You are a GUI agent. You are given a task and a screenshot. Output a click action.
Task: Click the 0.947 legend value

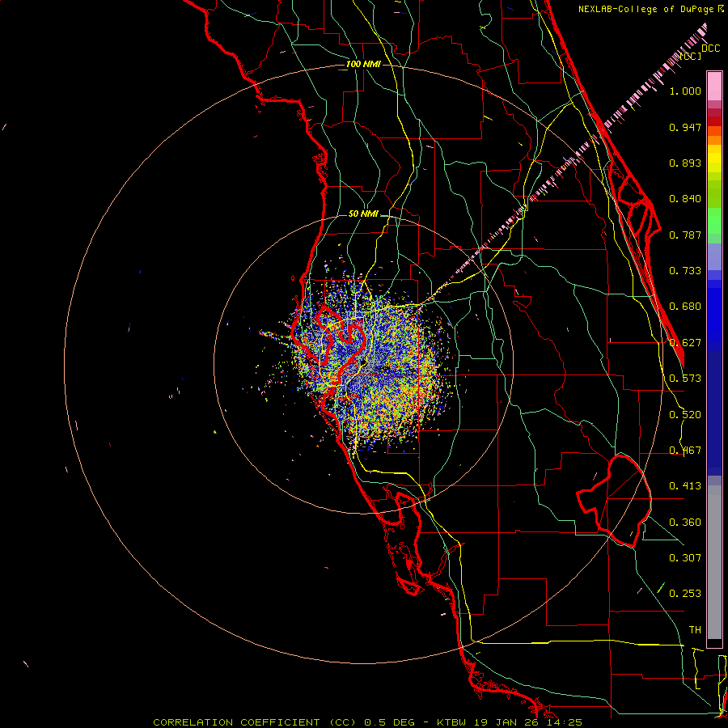coord(685,127)
